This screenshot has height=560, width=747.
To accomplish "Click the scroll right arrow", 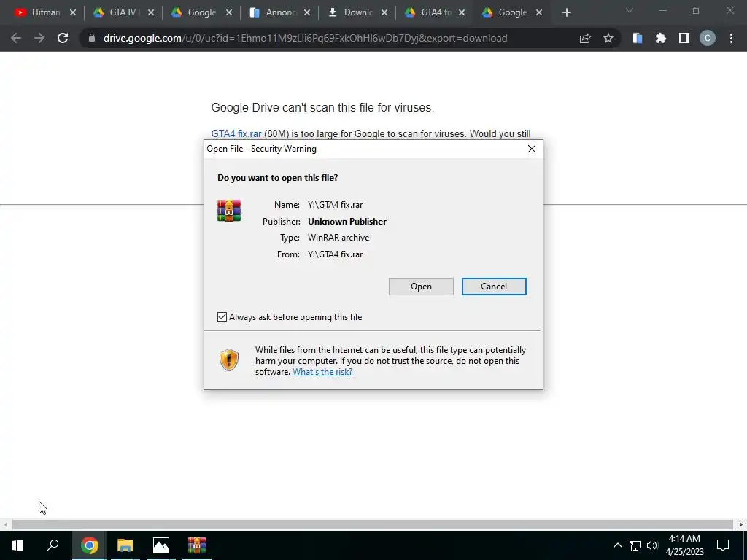I will pos(741,525).
